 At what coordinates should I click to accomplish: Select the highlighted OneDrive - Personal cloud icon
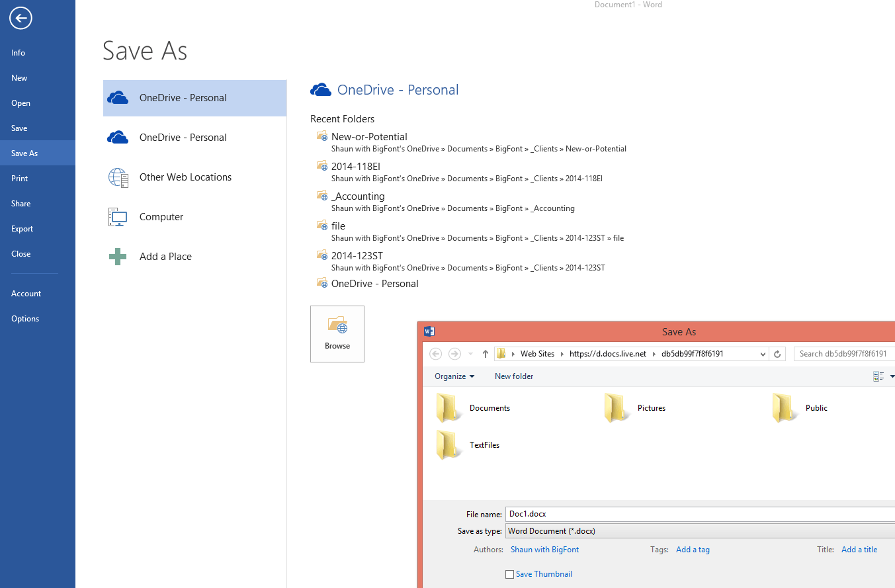pyautogui.click(x=118, y=98)
